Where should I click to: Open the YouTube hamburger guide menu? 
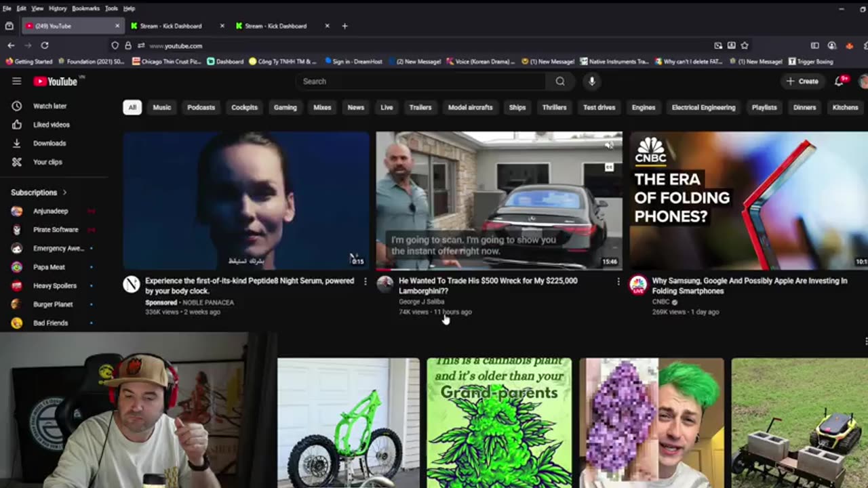click(x=17, y=81)
